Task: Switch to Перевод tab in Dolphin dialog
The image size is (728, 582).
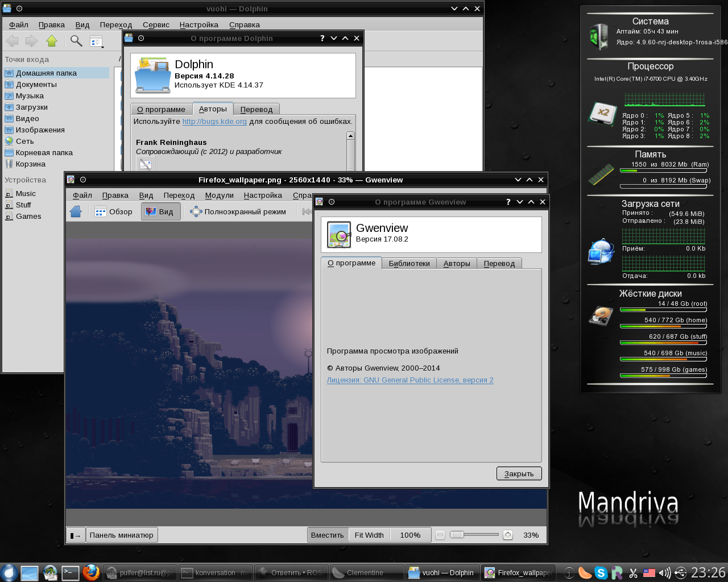Action: 257,109
